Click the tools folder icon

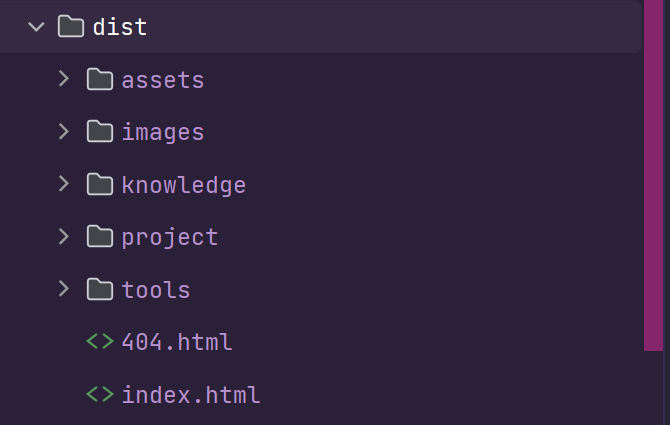point(99,289)
